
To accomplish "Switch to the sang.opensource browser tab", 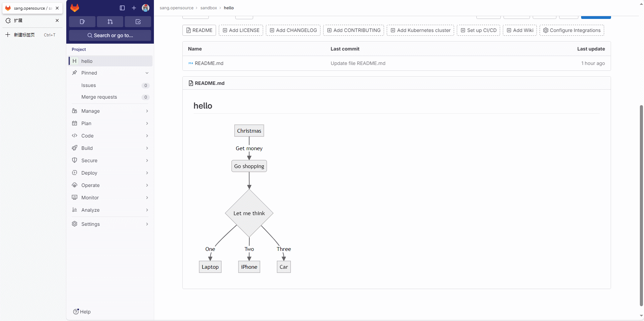I will 29,8.
